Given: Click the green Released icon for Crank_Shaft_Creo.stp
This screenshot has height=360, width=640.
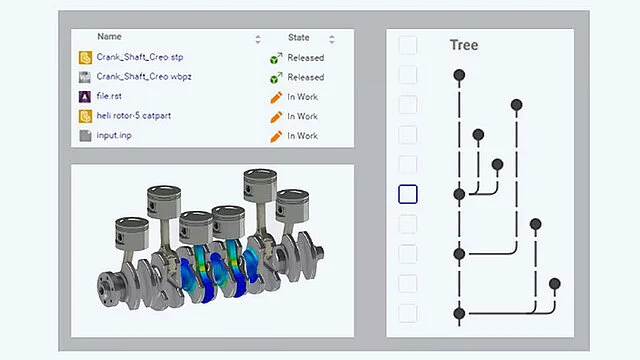Looking at the screenshot, I should click(276, 58).
